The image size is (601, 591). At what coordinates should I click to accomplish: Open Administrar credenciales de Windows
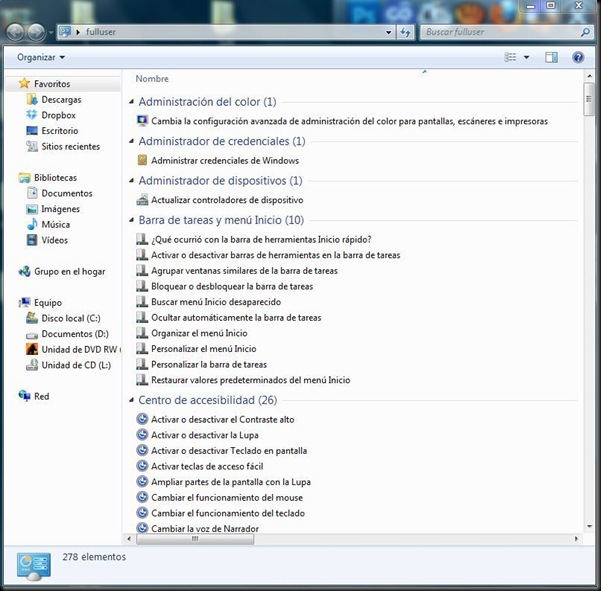(x=225, y=160)
